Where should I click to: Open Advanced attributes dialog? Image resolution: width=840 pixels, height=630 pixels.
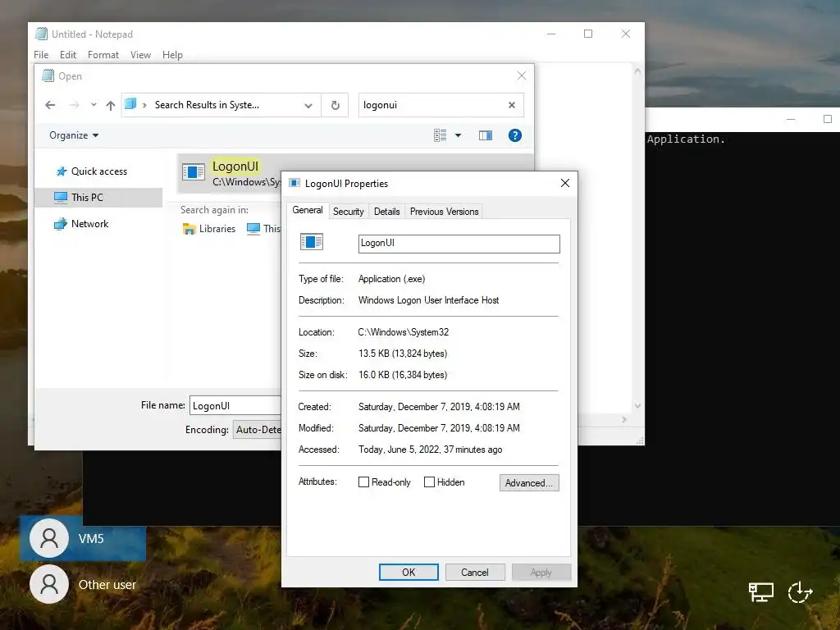(x=529, y=482)
